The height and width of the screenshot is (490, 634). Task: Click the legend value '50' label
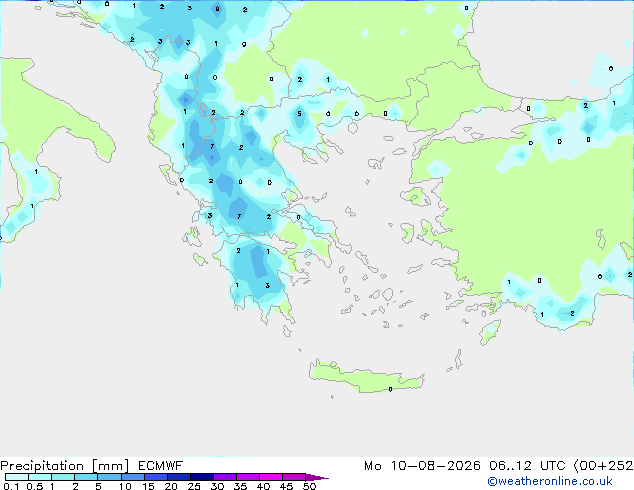(x=309, y=486)
